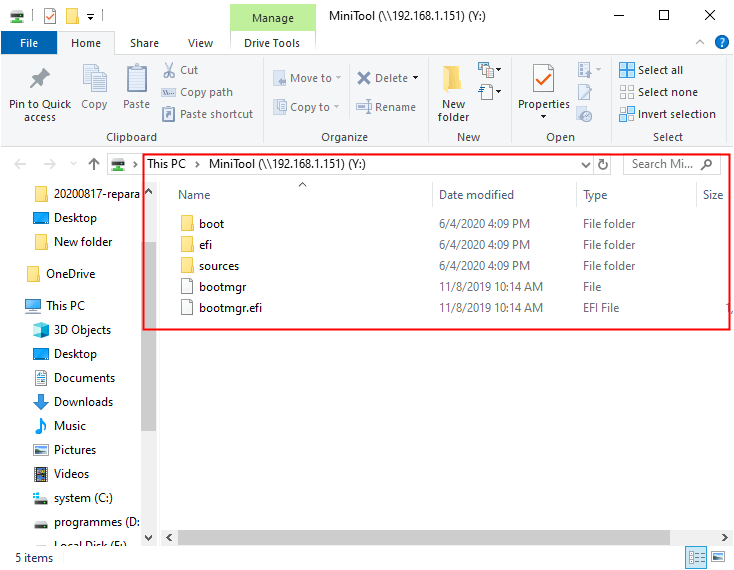Choose Copy path in Clipboard group
Image resolution: width=734 pixels, height=570 pixels.
point(197,92)
